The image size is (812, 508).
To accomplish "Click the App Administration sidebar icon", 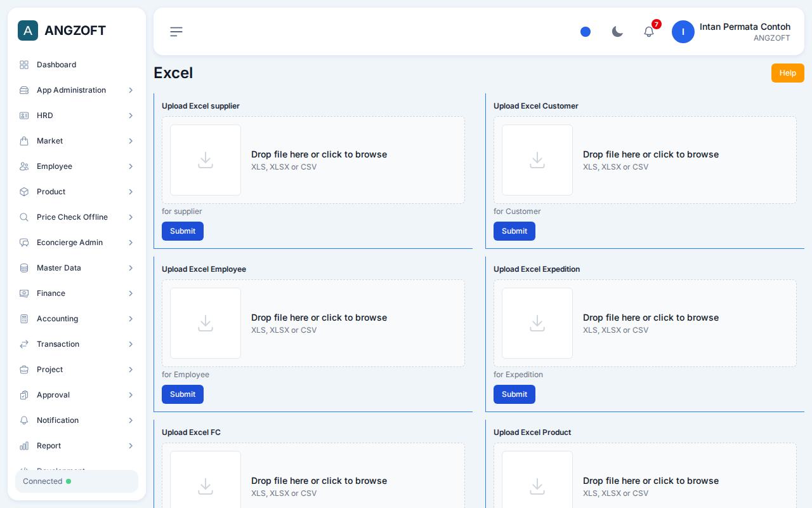I will pyautogui.click(x=24, y=90).
